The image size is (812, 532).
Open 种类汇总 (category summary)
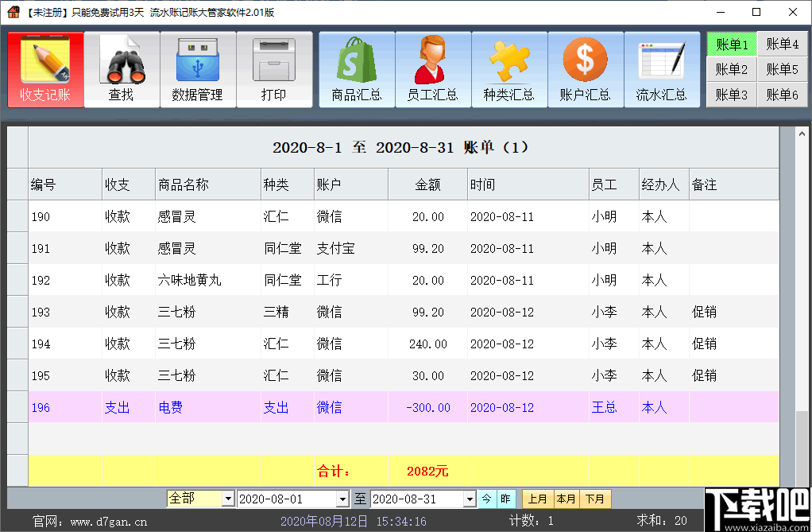508,69
